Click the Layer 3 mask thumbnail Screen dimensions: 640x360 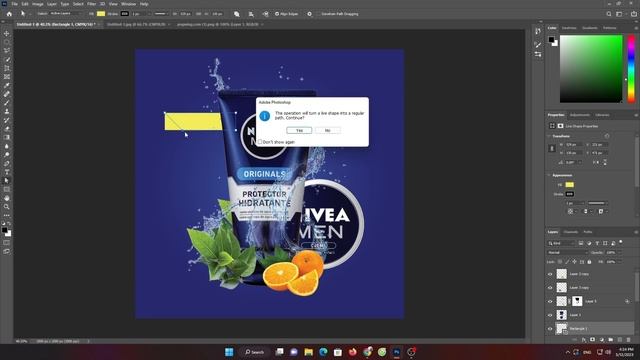(x=577, y=301)
